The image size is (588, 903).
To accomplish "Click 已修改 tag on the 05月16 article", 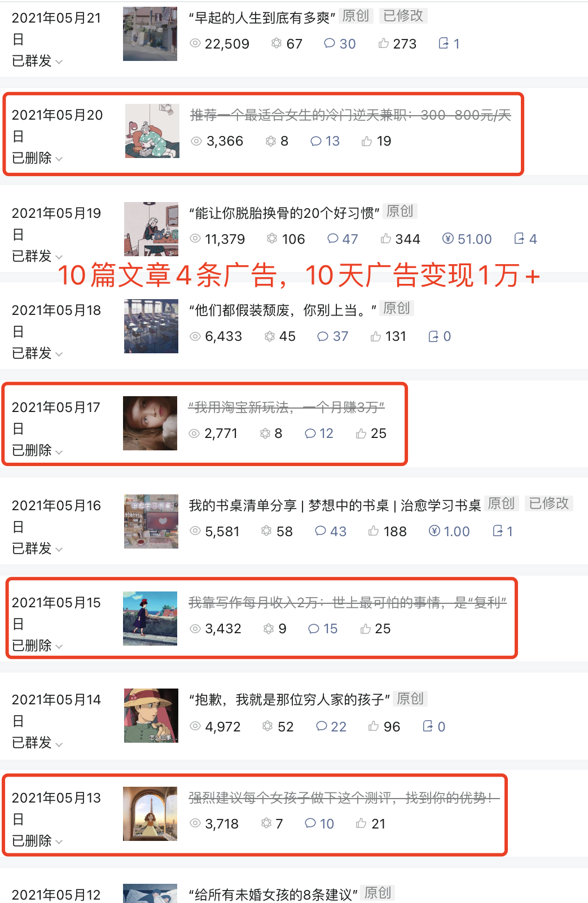I will click(x=548, y=503).
